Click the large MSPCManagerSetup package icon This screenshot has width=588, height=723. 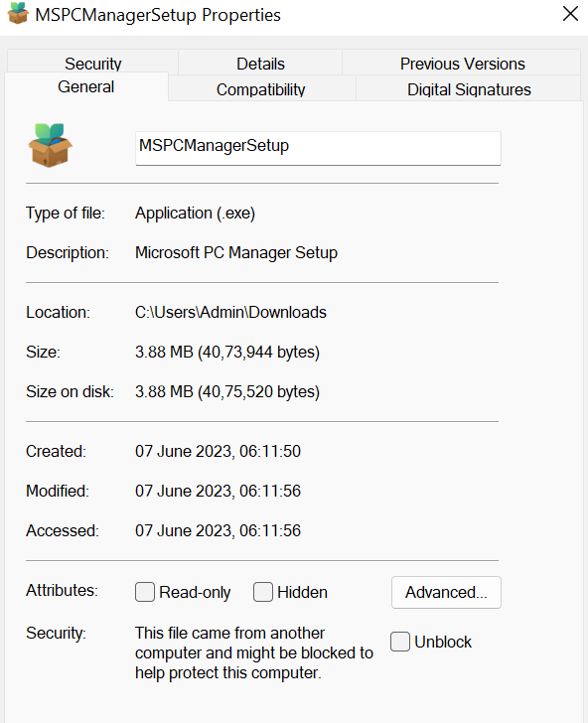tap(51, 145)
